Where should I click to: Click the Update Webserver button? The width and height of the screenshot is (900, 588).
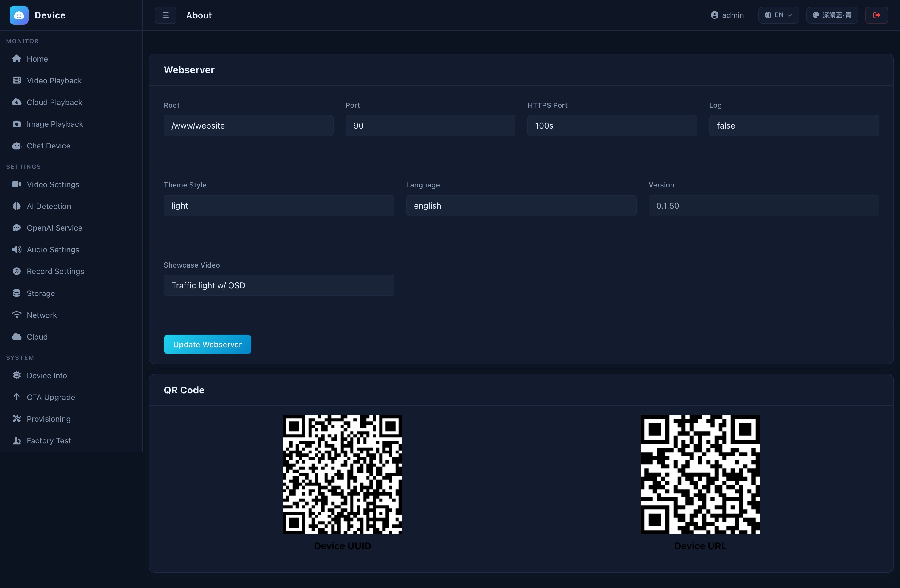207,344
